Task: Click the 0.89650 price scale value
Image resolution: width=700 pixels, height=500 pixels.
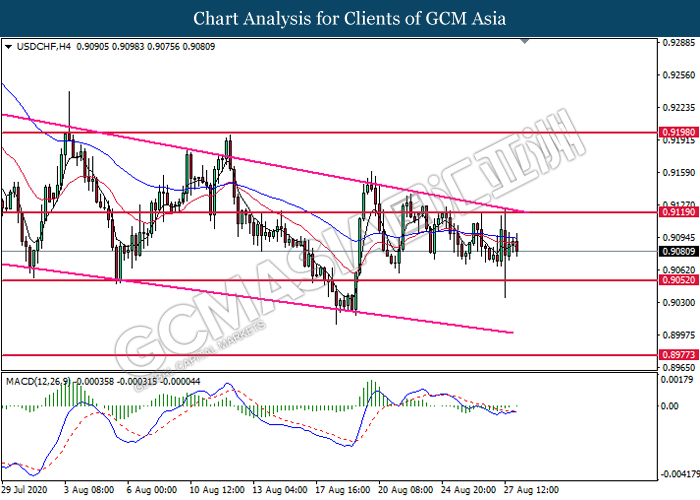Action: click(x=679, y=367)
